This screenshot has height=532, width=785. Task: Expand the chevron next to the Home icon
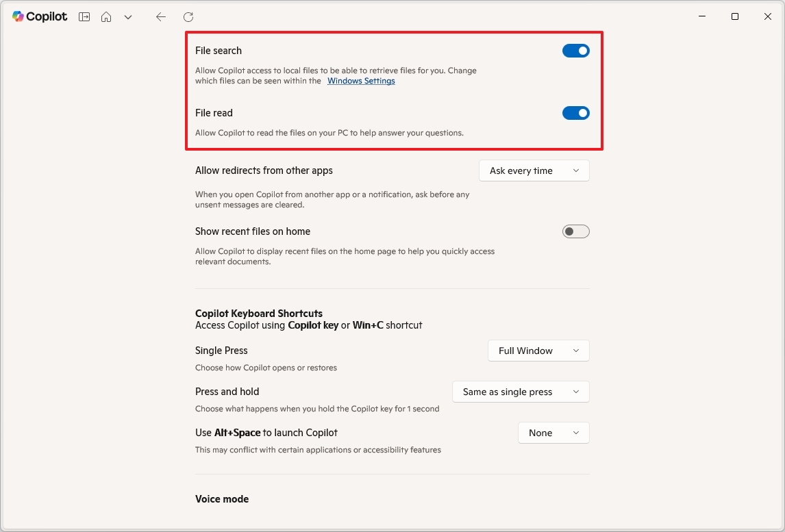click(128, 16)
